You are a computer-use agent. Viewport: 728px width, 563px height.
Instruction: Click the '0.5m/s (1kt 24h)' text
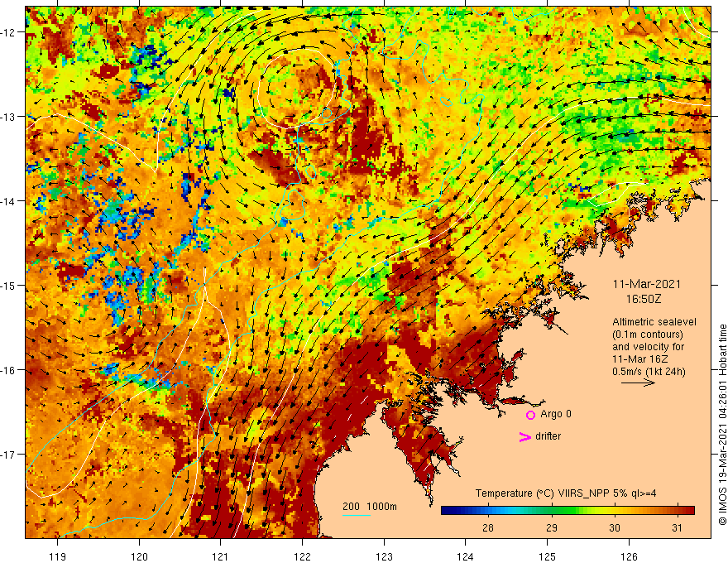649,371
